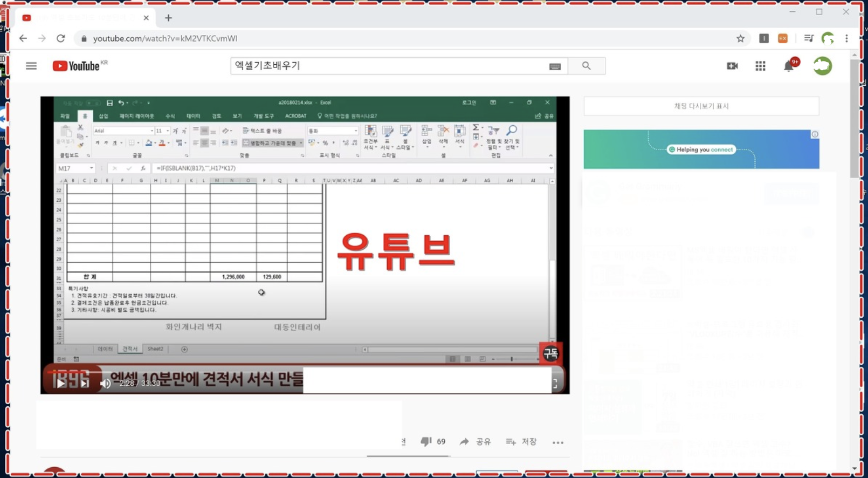This screenshot has height=478, width=868.
Task: Open the YouTube account avatar menu
Action: point(823,66)
